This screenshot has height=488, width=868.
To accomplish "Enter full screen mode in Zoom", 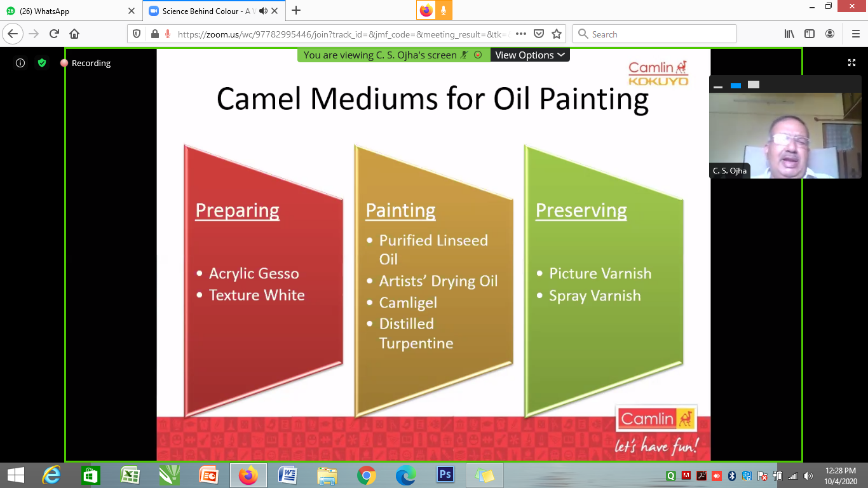I will point(851,63).
